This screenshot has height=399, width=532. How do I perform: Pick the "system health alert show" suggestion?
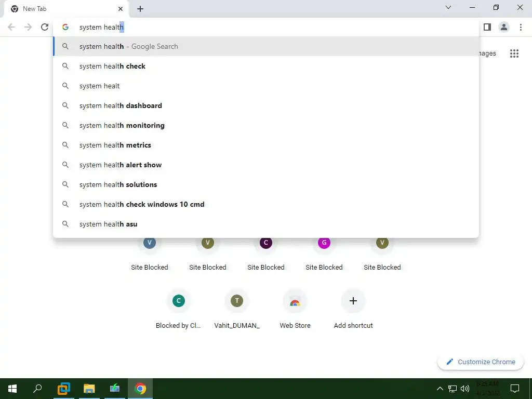coord(266,165)
